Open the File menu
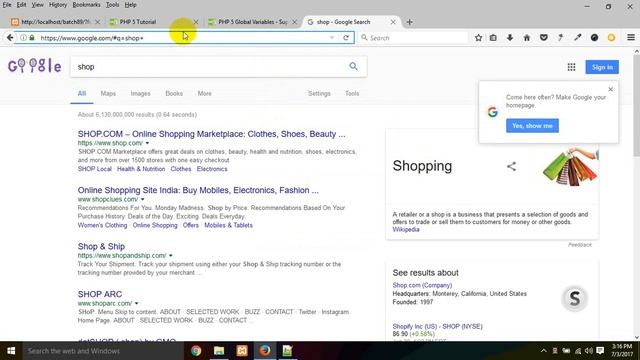The width and height of the screenshot is (640, 360). point(7,5)
